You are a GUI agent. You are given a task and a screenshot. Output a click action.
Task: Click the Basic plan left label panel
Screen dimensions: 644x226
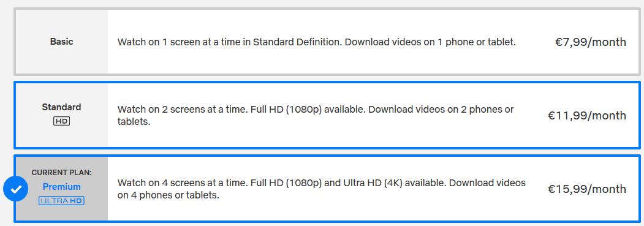pos(62,42)
